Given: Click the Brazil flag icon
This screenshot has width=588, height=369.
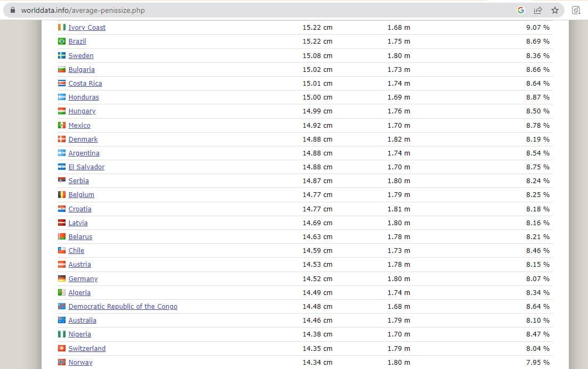Looking at the screenshot, I should 62,41.
